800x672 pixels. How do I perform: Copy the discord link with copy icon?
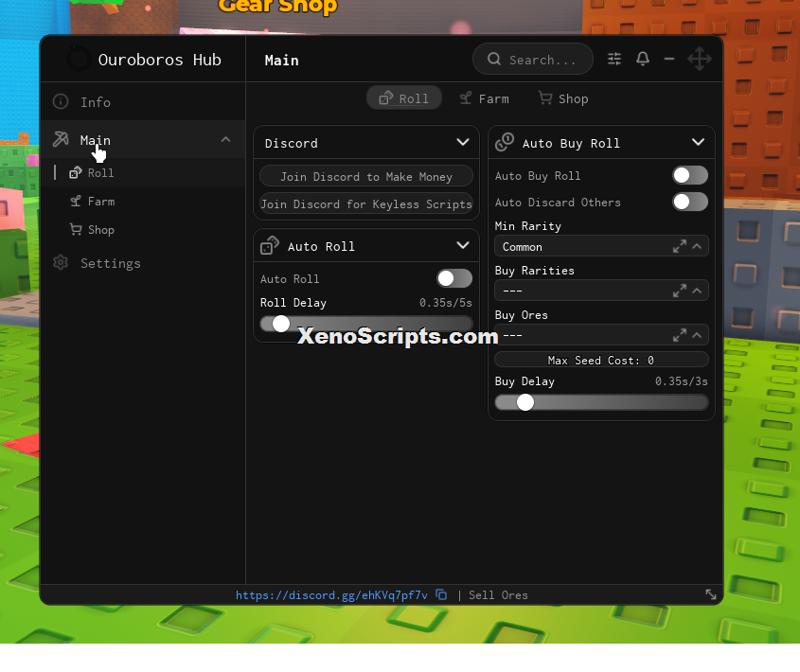441,594
